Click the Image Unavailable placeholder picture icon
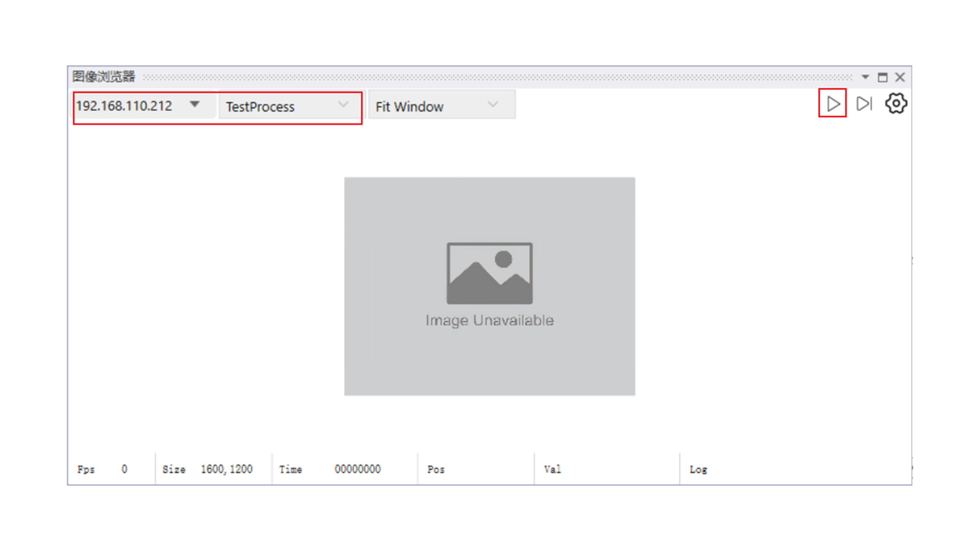 click(x=489, y=273)
